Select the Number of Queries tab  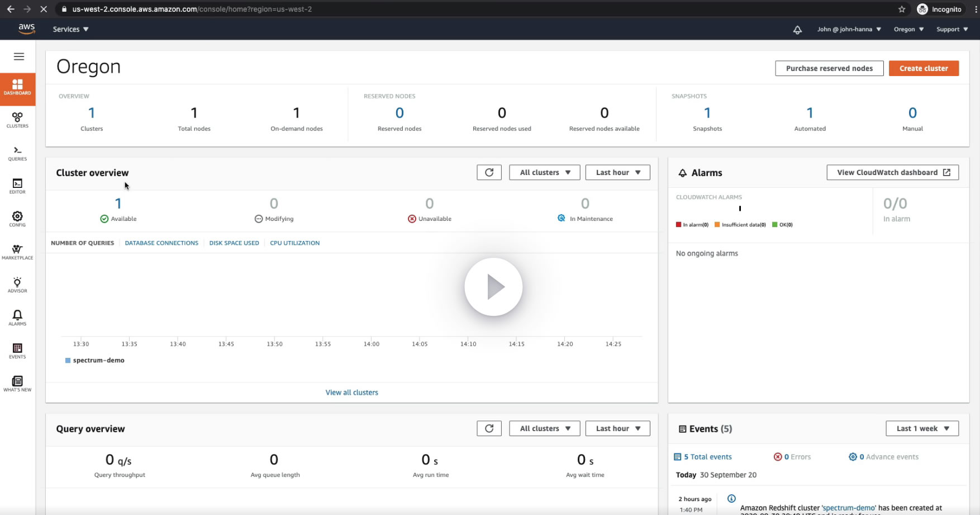click(82, 243)
